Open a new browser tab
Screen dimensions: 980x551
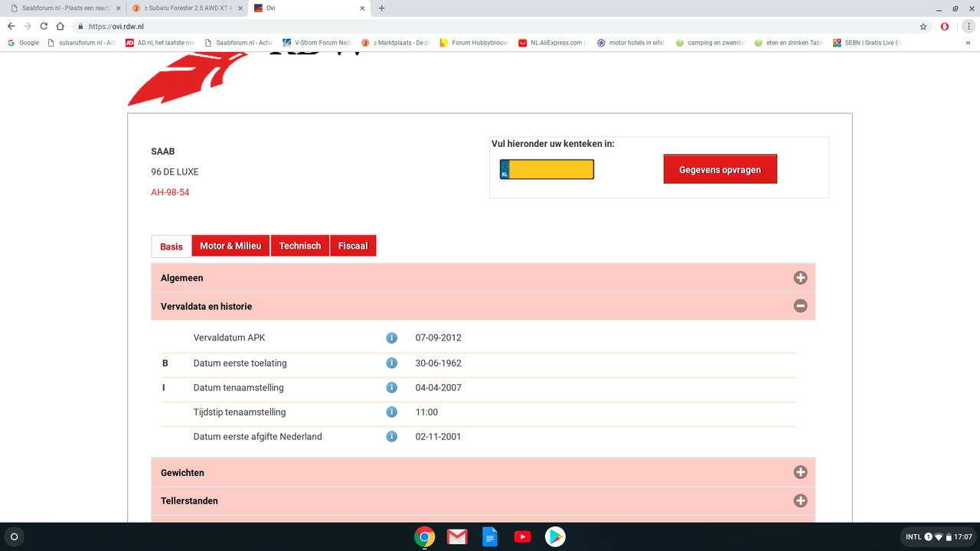pos(381,8)
